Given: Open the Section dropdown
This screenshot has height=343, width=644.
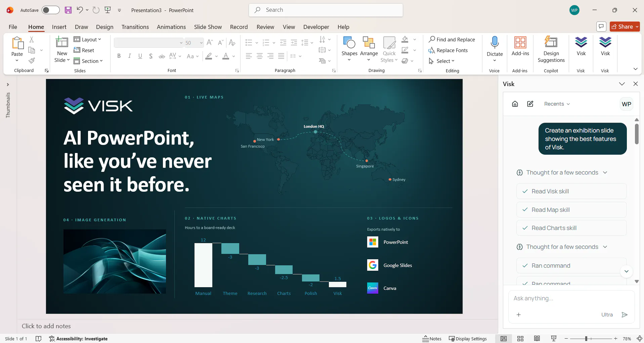Looking at the screenshot, I should (88, 61).
